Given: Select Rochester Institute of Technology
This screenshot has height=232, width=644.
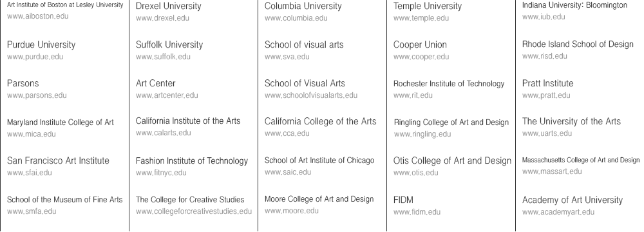Looking at the screenshot, I should pos(449,84).
